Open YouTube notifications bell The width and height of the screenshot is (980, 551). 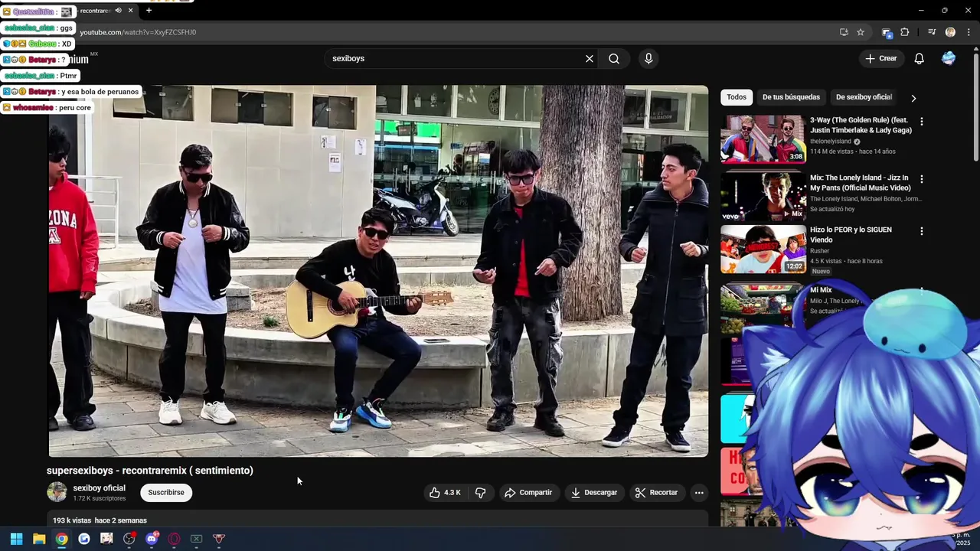coord(920,59)
